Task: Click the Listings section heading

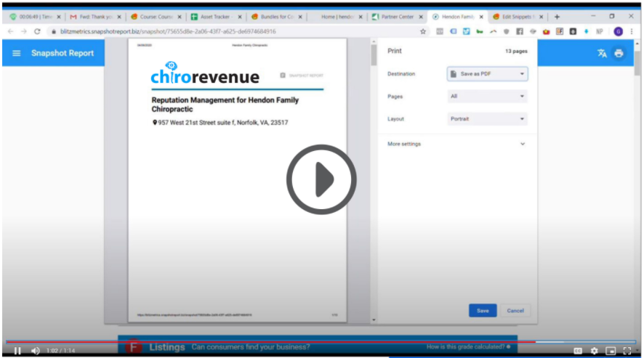Action: point(166,347)
